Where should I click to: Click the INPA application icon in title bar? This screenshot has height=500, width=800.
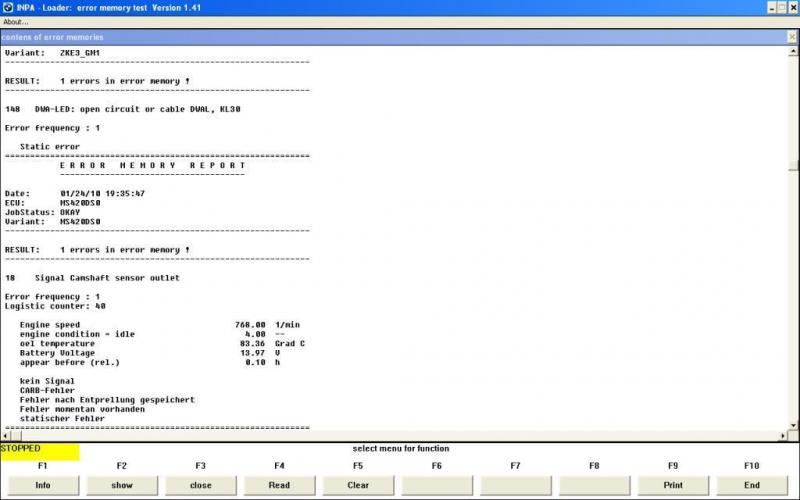click(6, 7)
